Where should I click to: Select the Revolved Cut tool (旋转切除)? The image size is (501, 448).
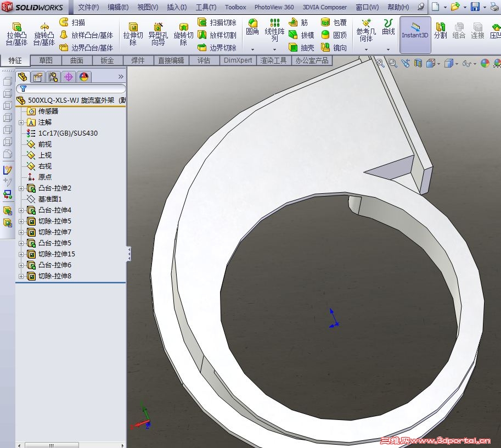pyautogui.click(x=183, y=34)
